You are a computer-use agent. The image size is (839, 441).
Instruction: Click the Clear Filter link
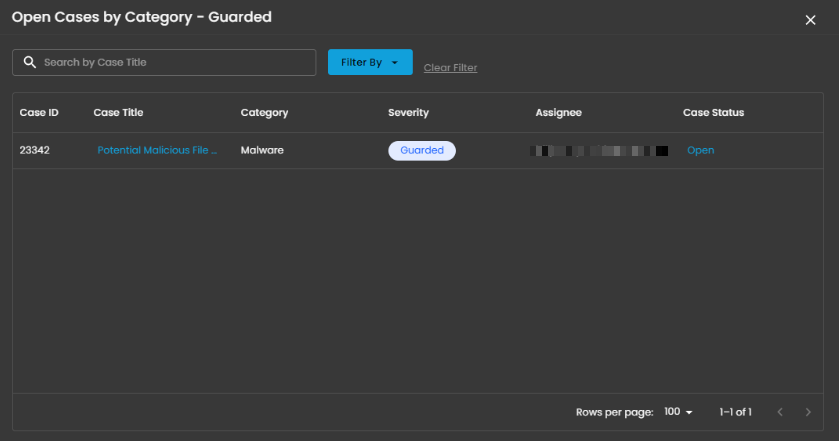[450, 68]
